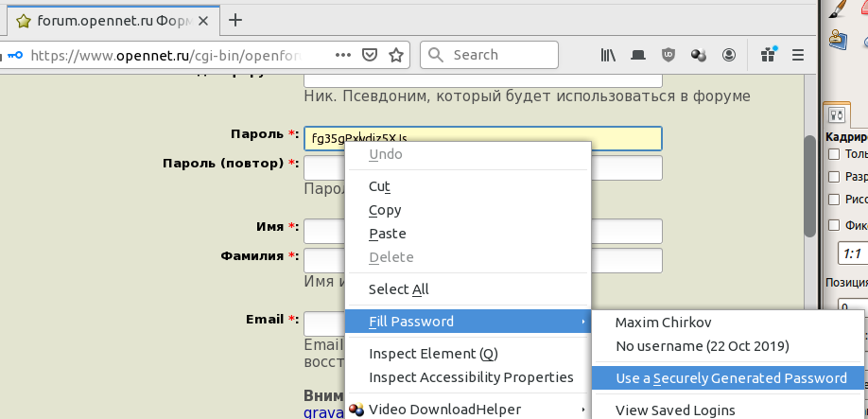This screenshot has height=419, width=868.
Task: Click the uBlock Origin shield icon
Action: pos(668,55)
